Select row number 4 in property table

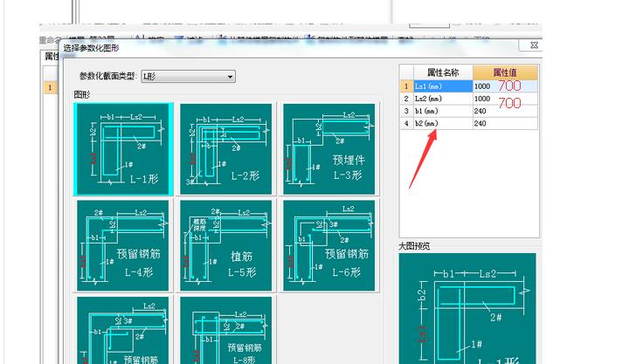click(x=406, y=123)
